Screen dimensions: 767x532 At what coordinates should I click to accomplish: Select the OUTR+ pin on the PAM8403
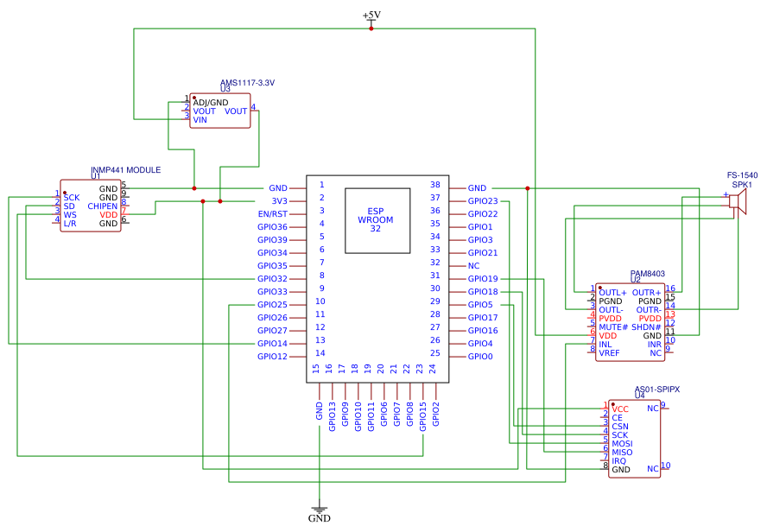tap(647, 293)
